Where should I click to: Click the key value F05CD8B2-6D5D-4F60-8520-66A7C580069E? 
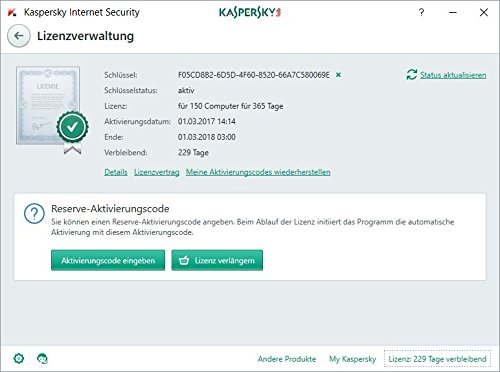pyautogui.click(x=254, y=75)
